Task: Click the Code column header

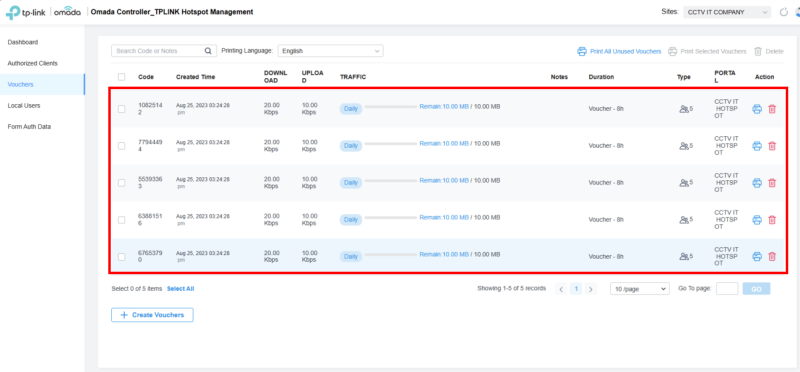Action: click(x=146, y=77)
